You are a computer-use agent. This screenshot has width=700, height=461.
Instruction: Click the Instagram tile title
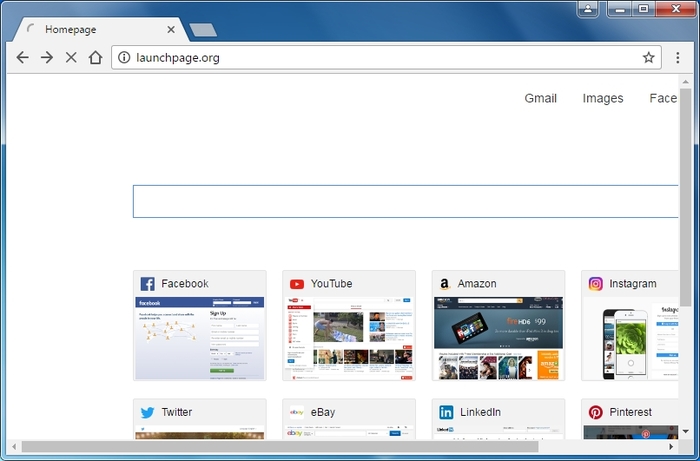tap(633, 283)
